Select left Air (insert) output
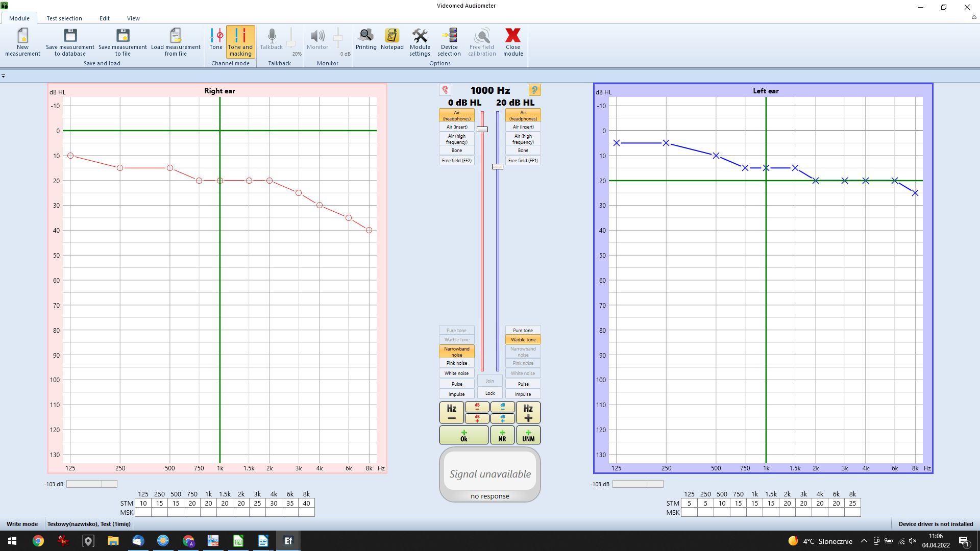 pyautogui.click(x=523, y=127)
